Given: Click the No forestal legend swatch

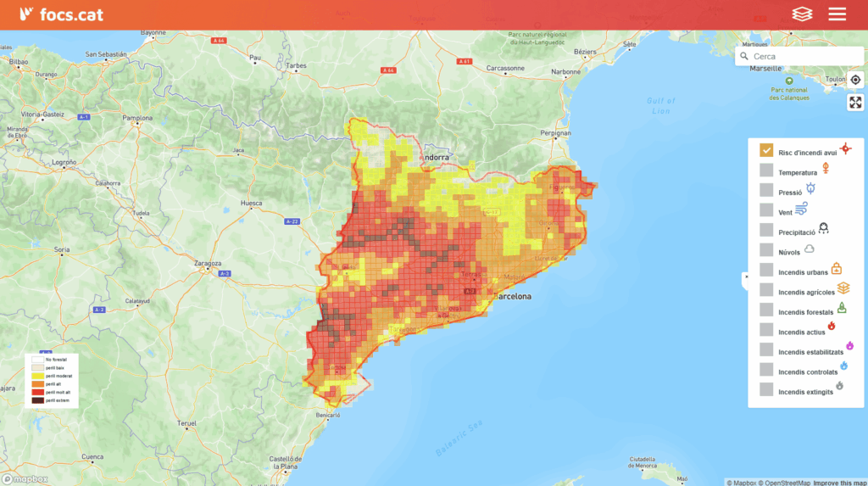Looking at the screenshot, I should 37,360.
